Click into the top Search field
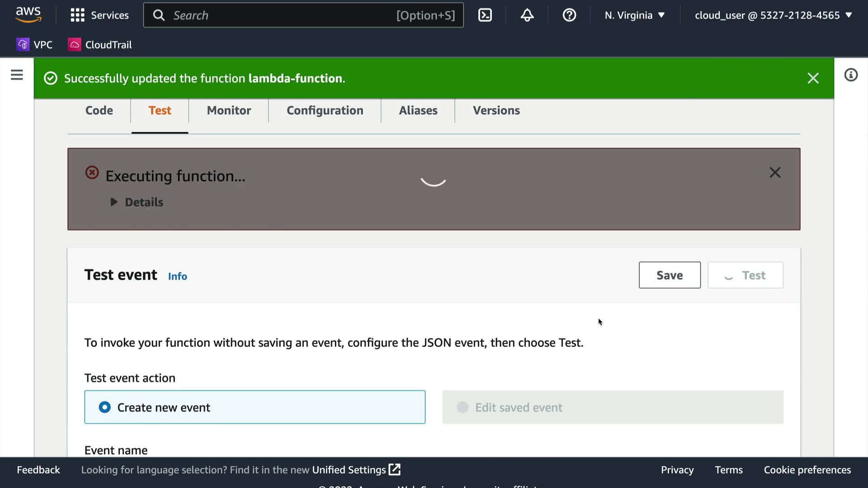This screenshot has height=488, width=868. [x=280, y=15]
